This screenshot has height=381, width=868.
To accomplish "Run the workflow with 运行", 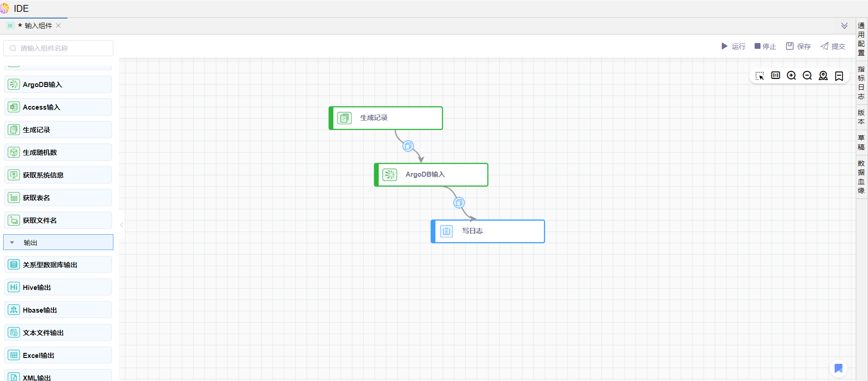I will click(x=733, y=46).
